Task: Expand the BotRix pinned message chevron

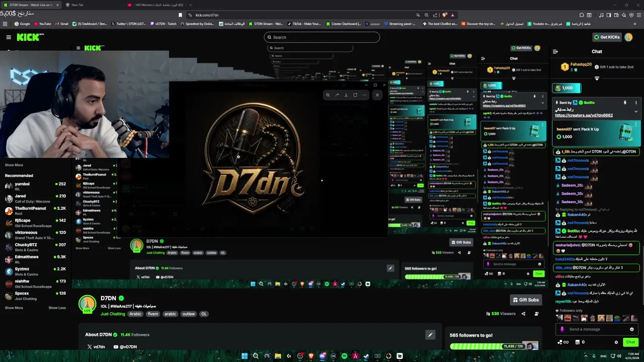Action: (x=636, y=112)
